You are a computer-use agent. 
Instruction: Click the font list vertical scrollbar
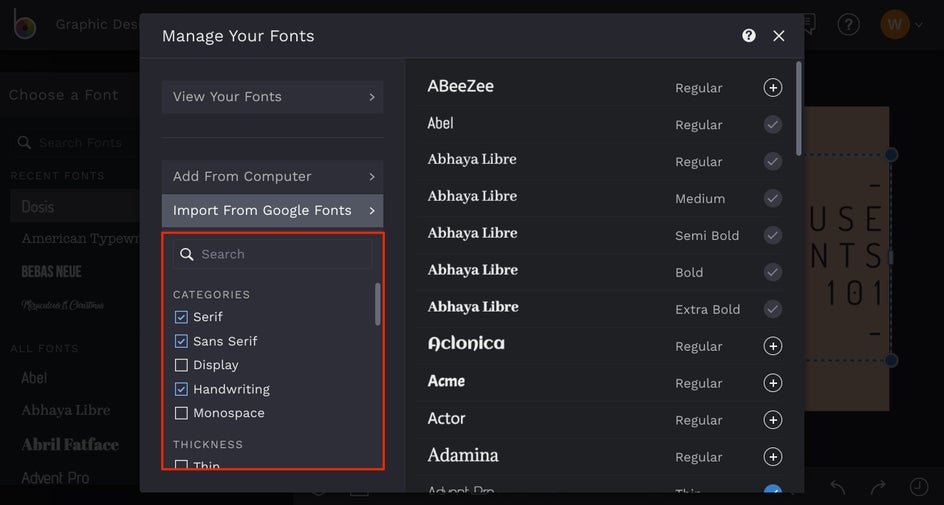(799, 108)
